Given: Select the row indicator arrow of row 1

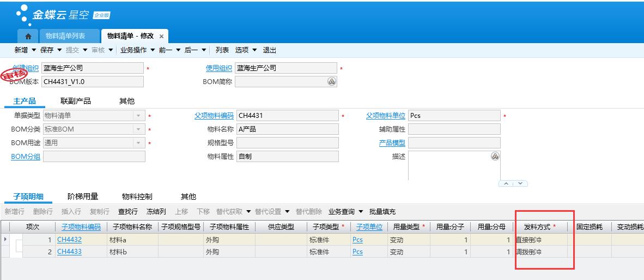Looking at the screenshot, I should [x=5, y=239].
